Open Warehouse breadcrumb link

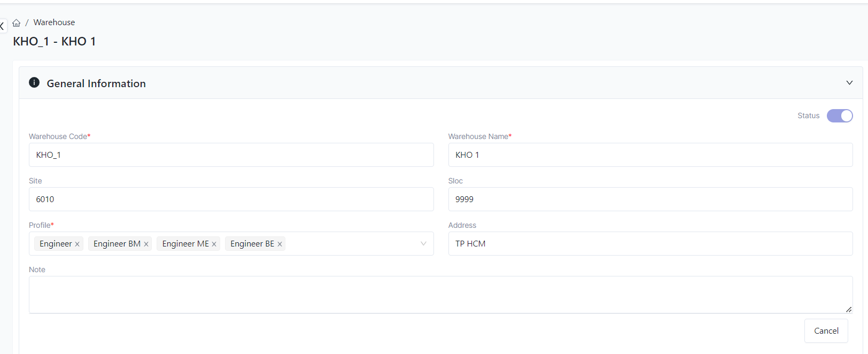[54, 22]
